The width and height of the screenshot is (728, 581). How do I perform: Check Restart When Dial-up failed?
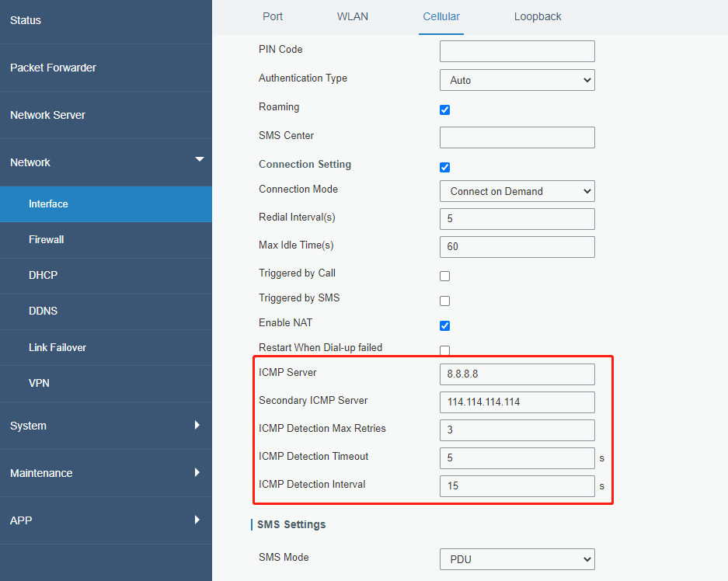pos(444,350)
